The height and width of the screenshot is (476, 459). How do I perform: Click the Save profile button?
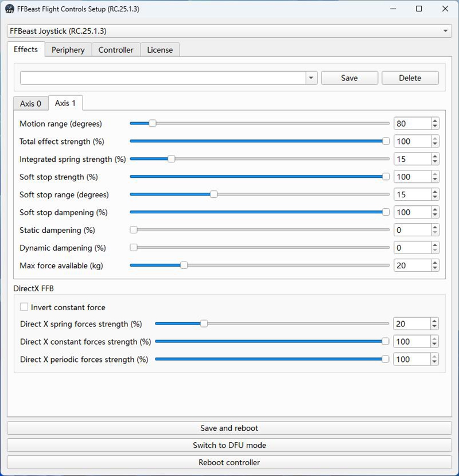(349, 78)
